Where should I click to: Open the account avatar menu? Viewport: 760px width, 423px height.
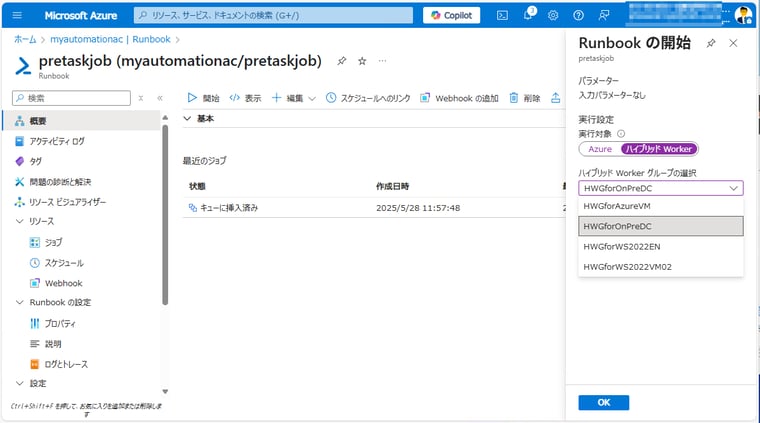(743, 15)
